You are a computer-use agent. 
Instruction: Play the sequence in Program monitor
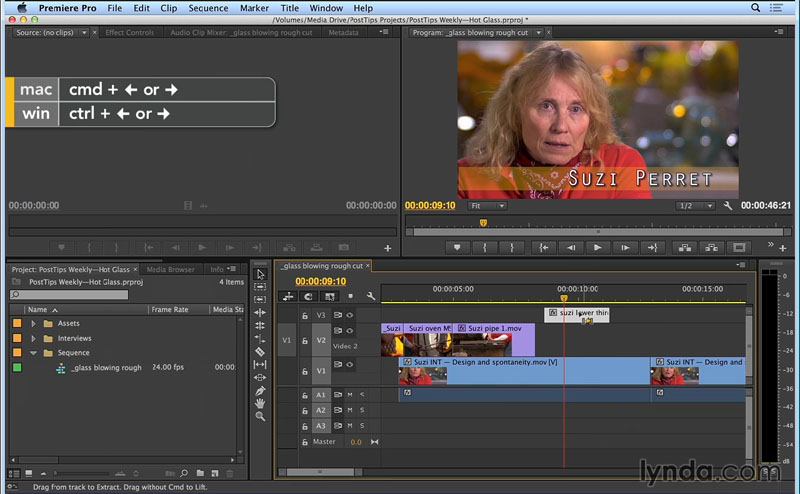[598, 248]
